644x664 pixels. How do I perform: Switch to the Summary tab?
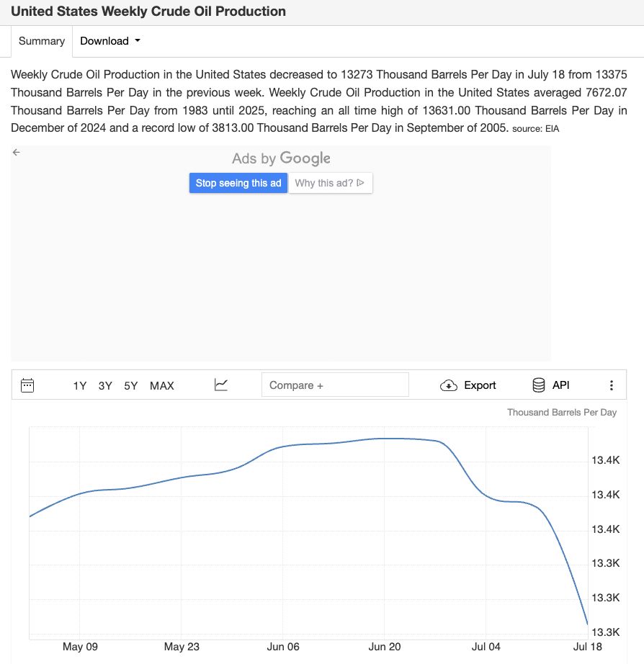(41, 41)
